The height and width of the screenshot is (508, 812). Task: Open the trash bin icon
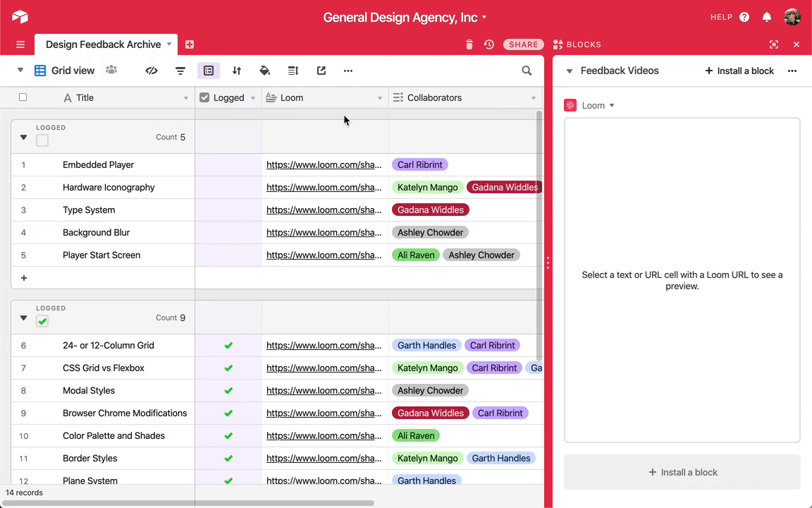[469, 44]
